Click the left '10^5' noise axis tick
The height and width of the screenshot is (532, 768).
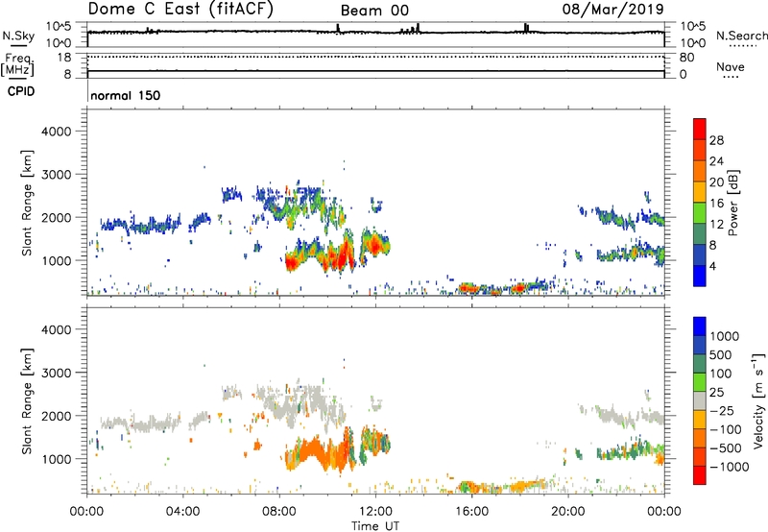(x=59, y=27)
